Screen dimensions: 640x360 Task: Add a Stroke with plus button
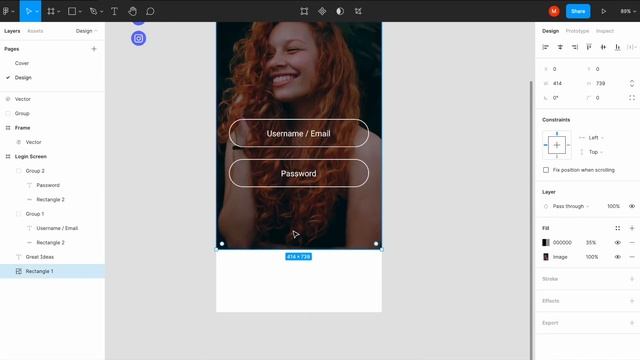[x=632, y=279]
